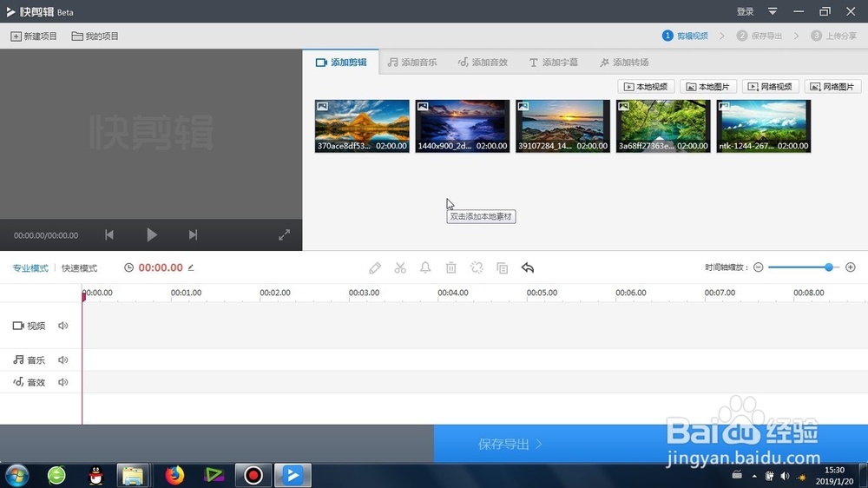This screenshot has width=868, height=488.
Task: Select the scissors split tool
Action: pos(400,268)
